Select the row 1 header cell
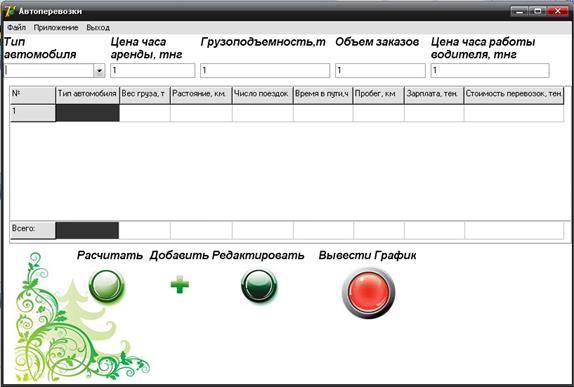The height and width of the screenshot is (387, 574). tap(33, 113)
